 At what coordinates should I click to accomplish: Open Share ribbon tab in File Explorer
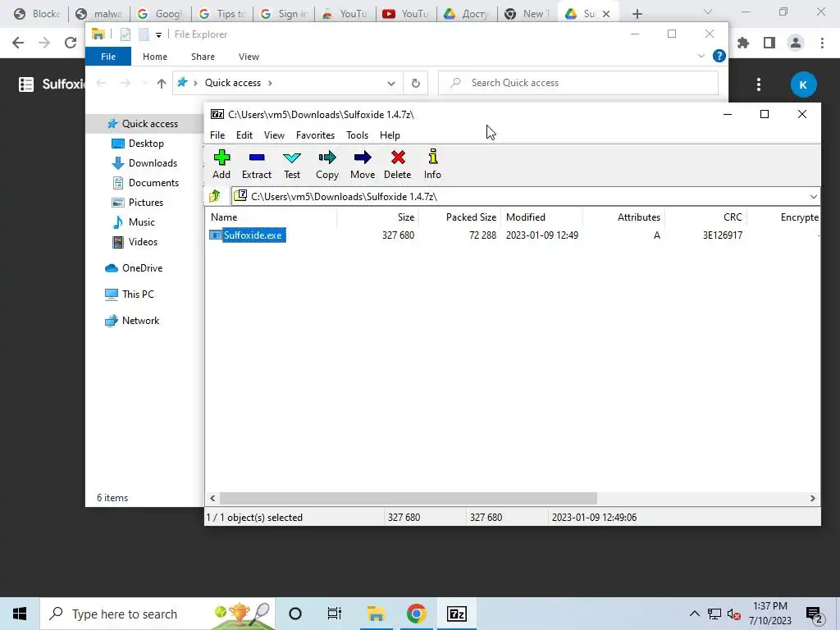click(203, 57)
